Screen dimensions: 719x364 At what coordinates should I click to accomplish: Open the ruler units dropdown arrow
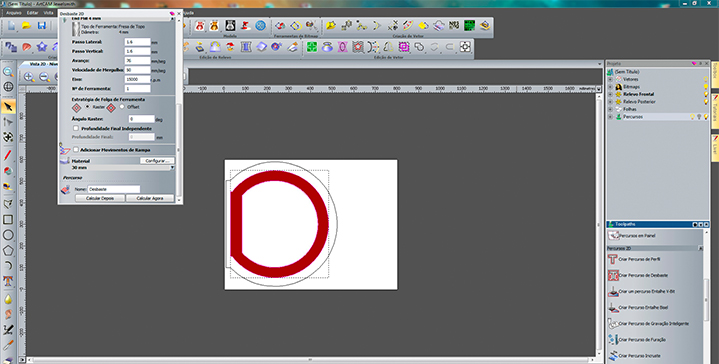click(598, 88)
